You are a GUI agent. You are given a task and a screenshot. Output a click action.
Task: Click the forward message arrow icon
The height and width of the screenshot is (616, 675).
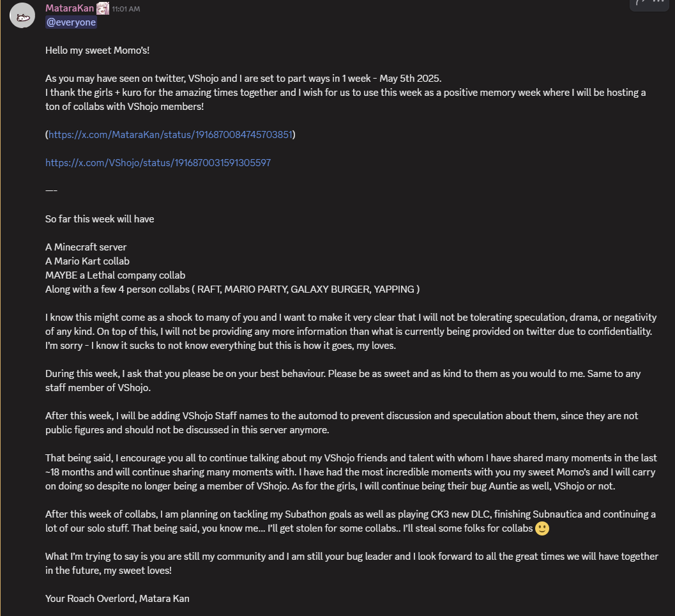(x=641, y=2)
